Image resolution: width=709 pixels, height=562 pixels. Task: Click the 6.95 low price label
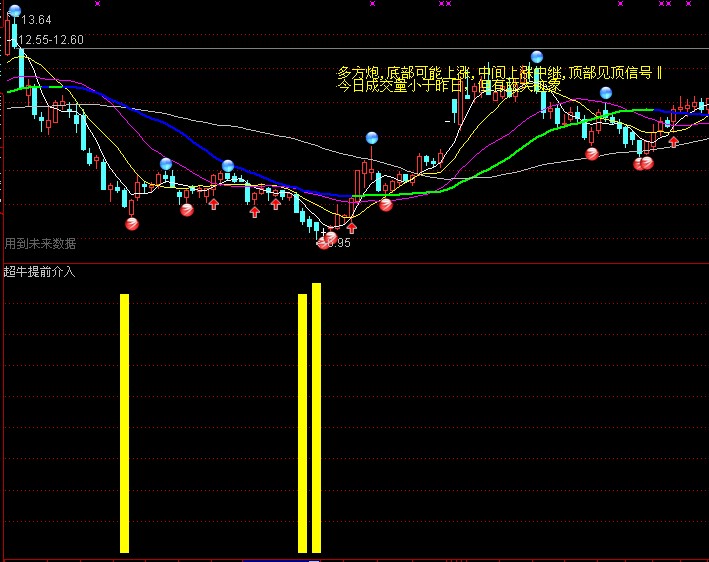339,243
